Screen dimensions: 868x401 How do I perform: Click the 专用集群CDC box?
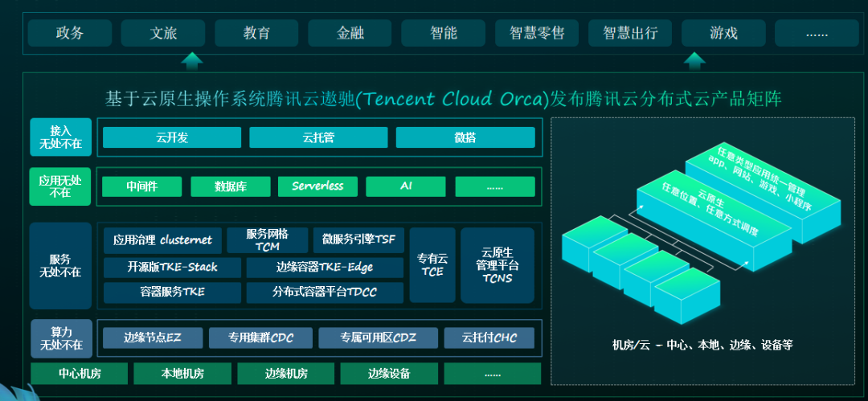[260, 338]
